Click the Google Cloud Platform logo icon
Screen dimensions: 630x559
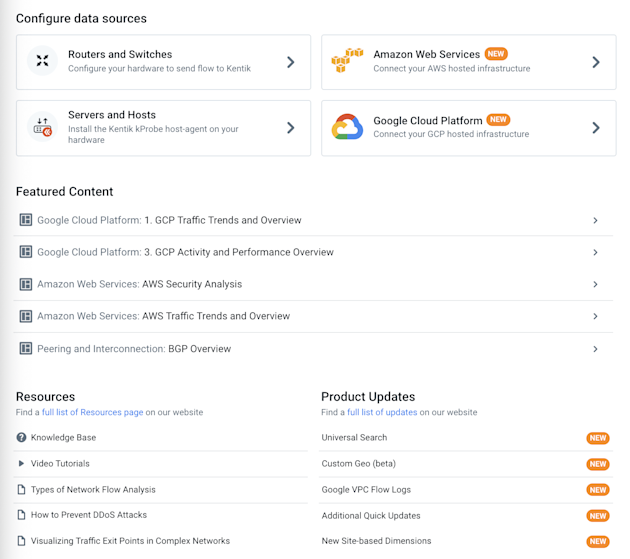pyautogui.click(x=347, y=127)
